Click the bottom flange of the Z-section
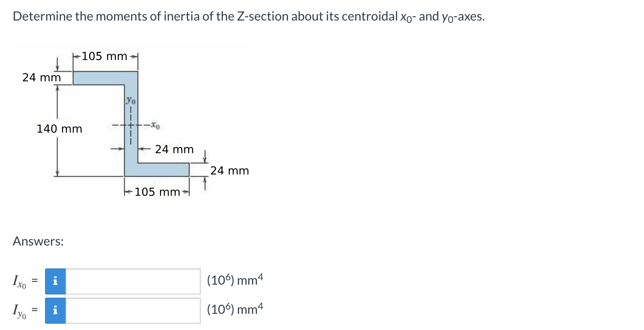The width and height of the screenshot is (644, 330). click(157, 170)
